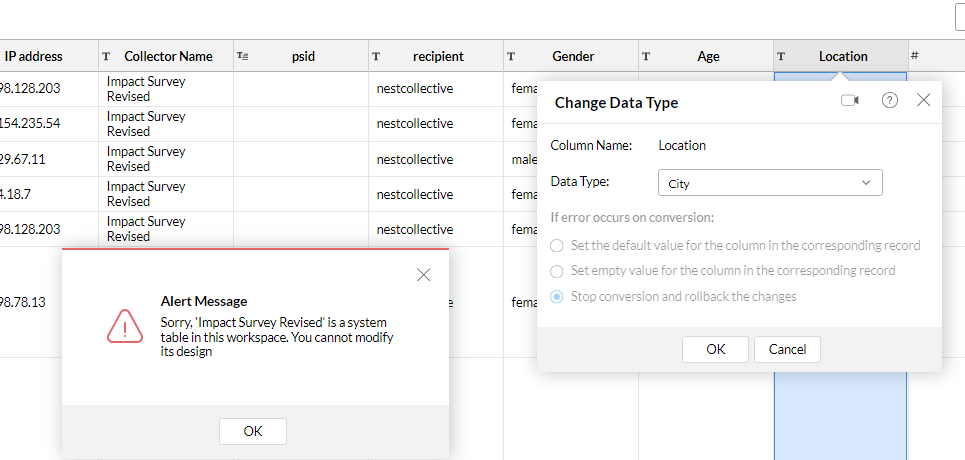Click the first nestcollective recipient cell
Viewport: 965px width, 460px height.
click(415, 89)
